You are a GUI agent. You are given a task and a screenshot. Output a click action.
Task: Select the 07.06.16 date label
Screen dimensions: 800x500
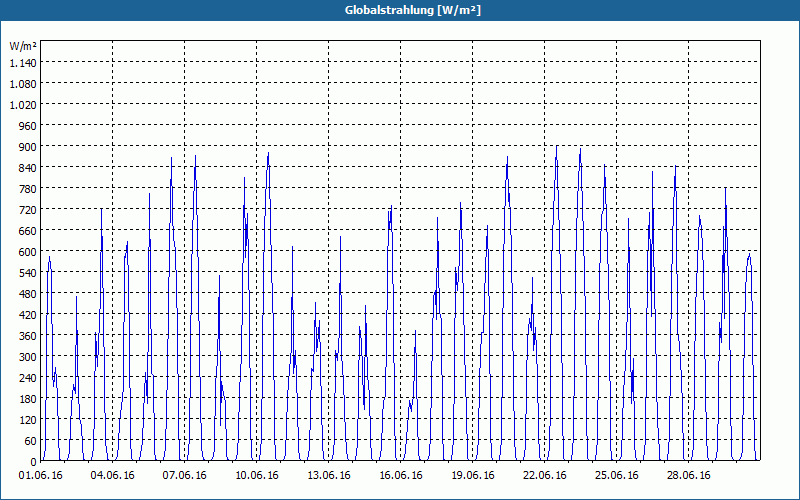pos(185,476)
